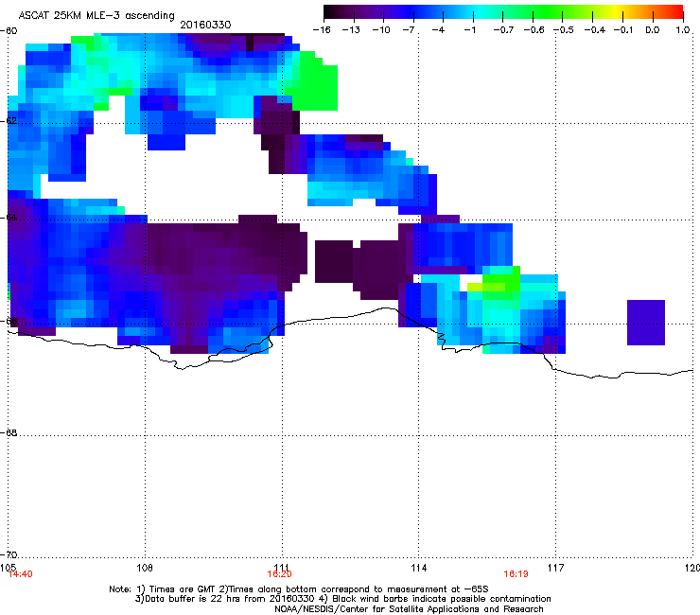700x615 pixels.
Task: Click the "108" longitude axis label
Action: (x=145, y=568)
